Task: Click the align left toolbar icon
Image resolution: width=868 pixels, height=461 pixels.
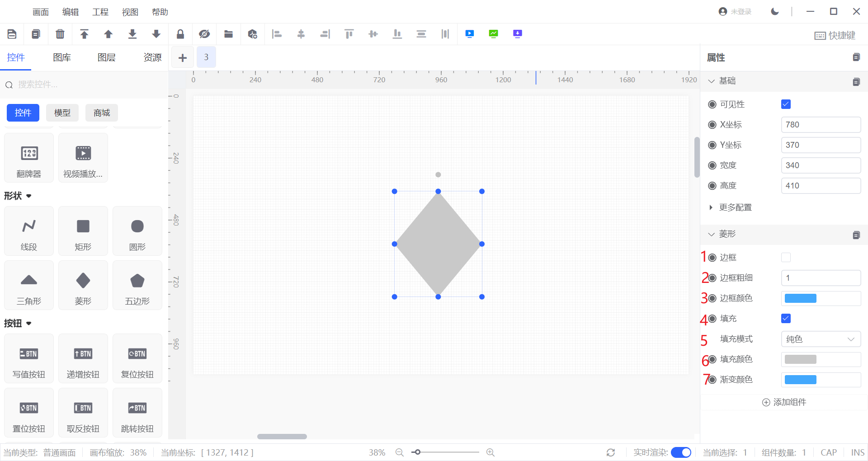Action: [x=277, y=34]
